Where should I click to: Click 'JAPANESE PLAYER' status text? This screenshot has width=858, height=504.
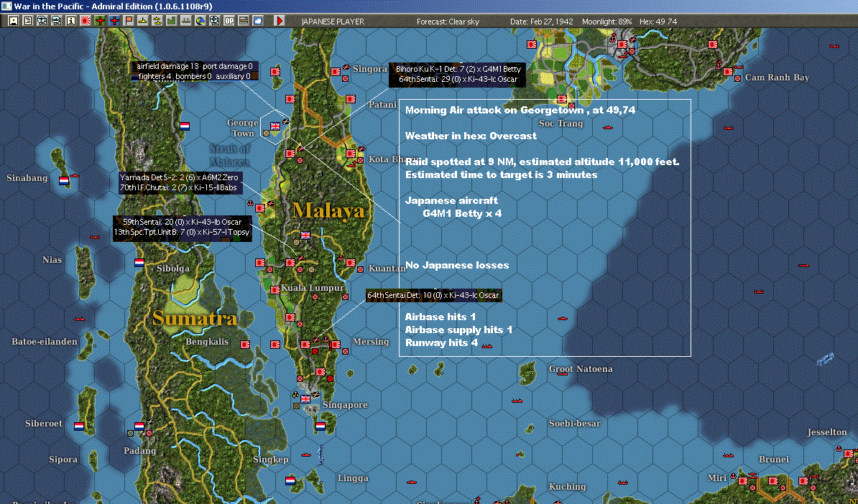[333, 22]
